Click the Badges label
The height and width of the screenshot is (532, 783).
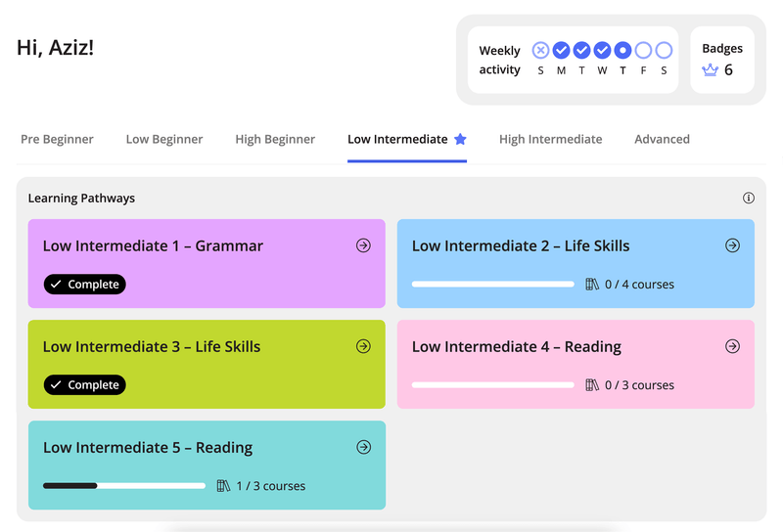click(x=722, y=49)
